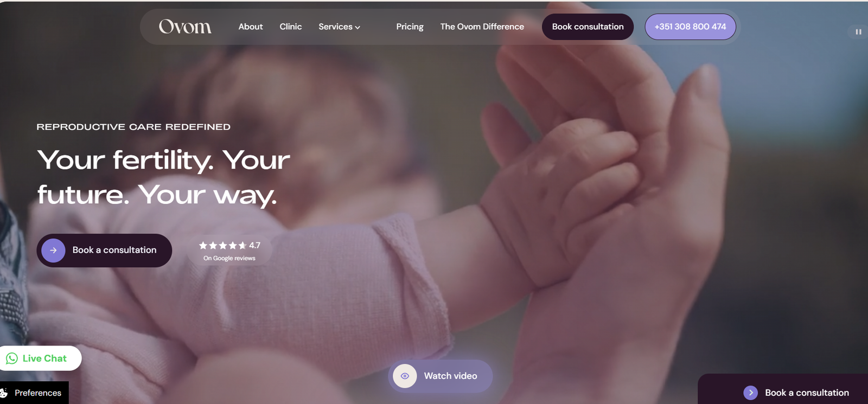Call the +351 308 800 474 number button
This screenshot has width=868, height=404.
click(x=690, y=27)
